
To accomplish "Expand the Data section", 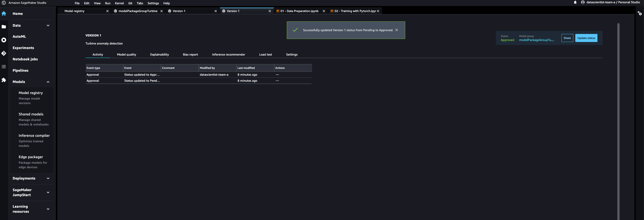I will point(48,25).
